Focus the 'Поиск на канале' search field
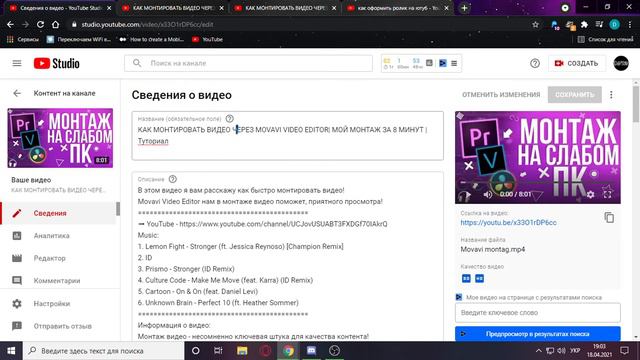Screen dimensions: 640x360 tap(249, 63)
